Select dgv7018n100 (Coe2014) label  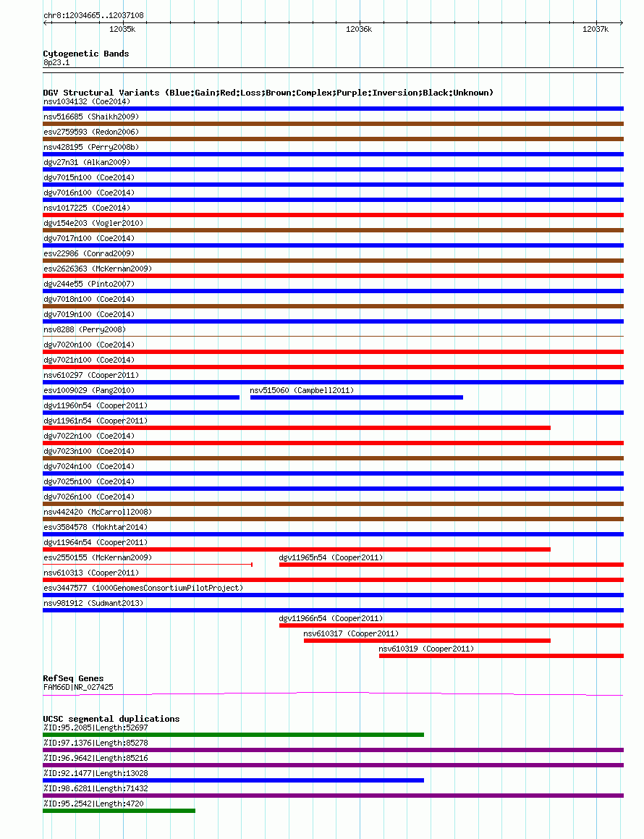point(89,299)
